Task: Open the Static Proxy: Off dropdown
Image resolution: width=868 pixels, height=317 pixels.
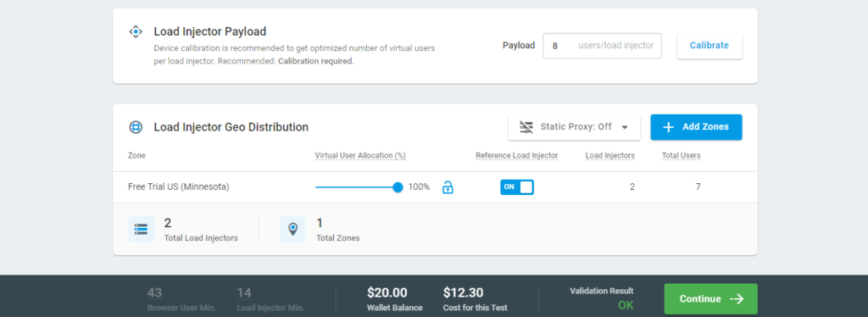Action: [x=574, y=127]
